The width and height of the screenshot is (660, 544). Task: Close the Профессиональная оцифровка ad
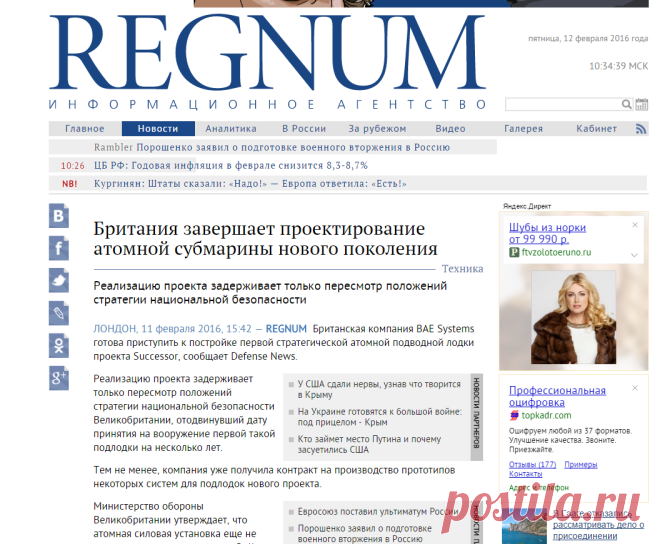point(635,388)
